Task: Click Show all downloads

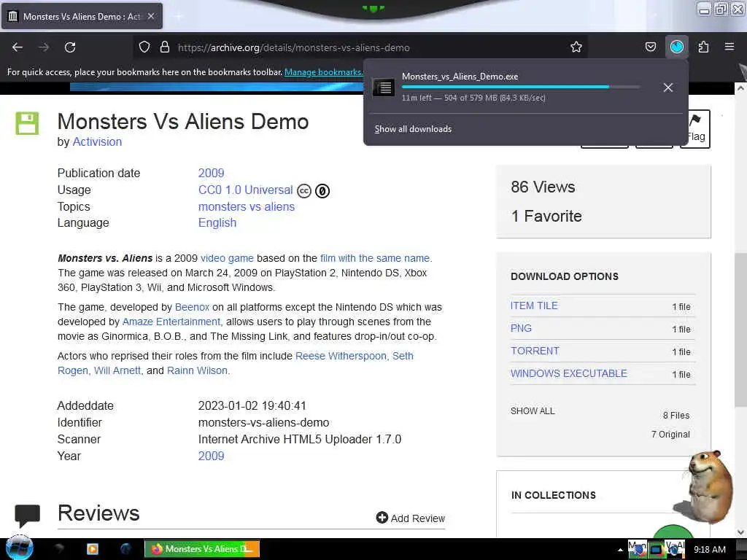Action: point(413,129)
